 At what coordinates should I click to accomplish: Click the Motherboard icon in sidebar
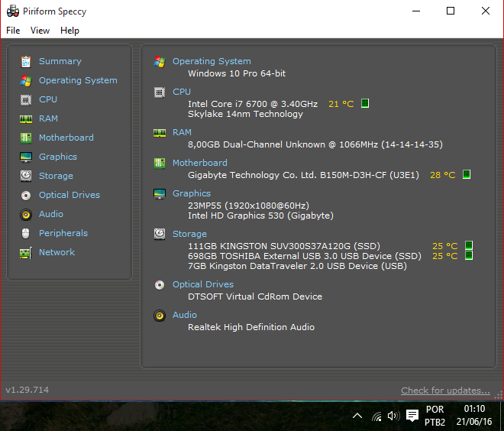(x=26, y=138)
